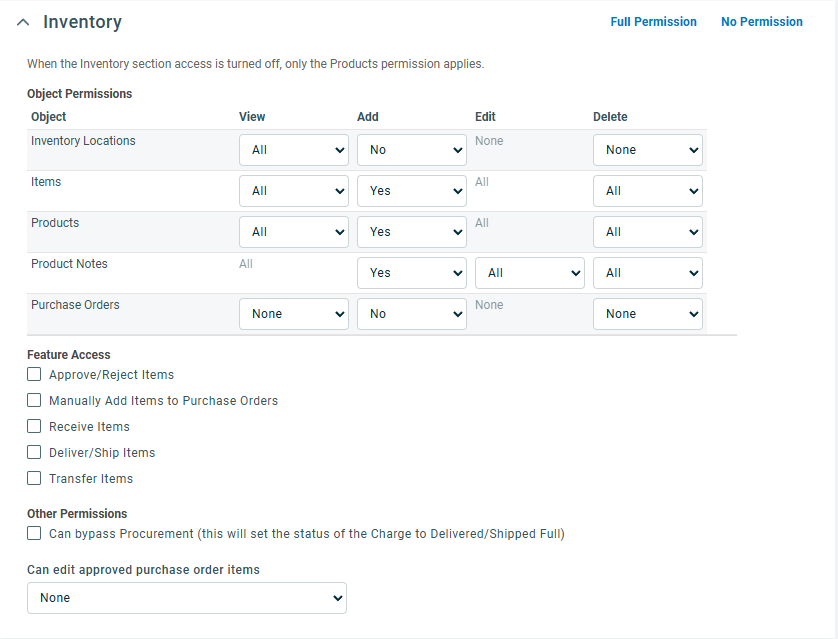Tick the Receive Items checkbox
838x639 pixels.
pyautogui.click(x=35, y=427)
